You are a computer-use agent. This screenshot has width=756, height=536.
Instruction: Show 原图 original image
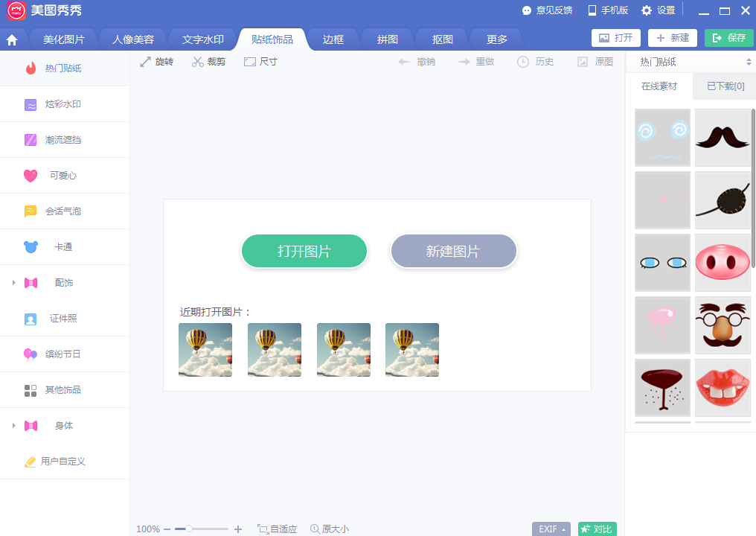point(595,62)
